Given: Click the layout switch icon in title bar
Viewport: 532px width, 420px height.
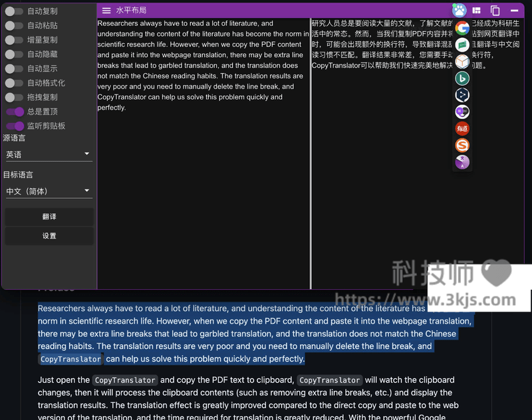Looking at the screenshot, I should coord(476,11).
